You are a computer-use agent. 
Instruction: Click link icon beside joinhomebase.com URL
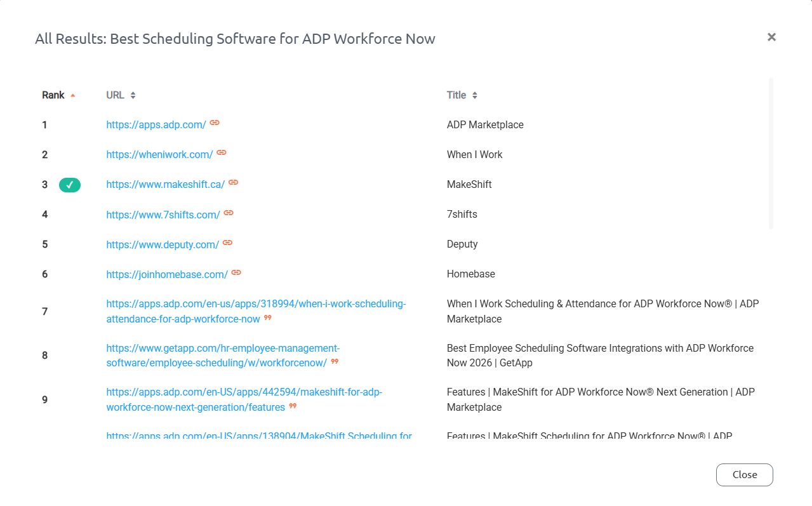point(236,272)
